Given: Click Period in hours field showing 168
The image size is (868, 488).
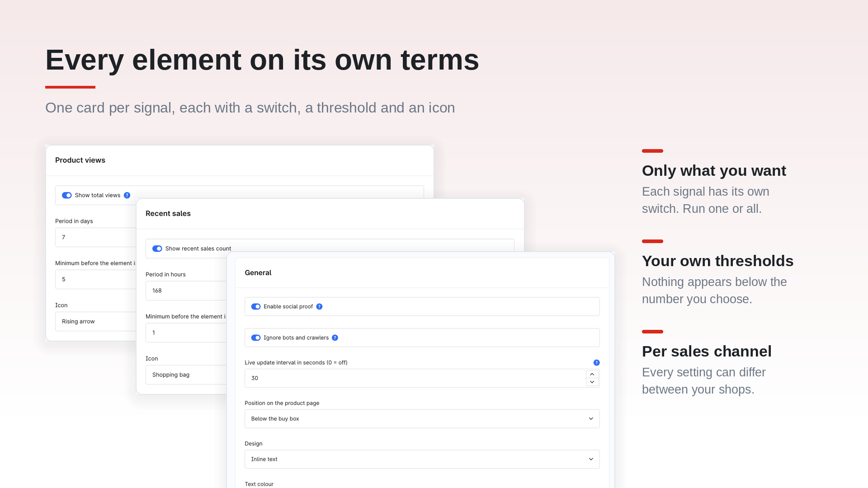Looking at the screenshot, I should 186,291.
